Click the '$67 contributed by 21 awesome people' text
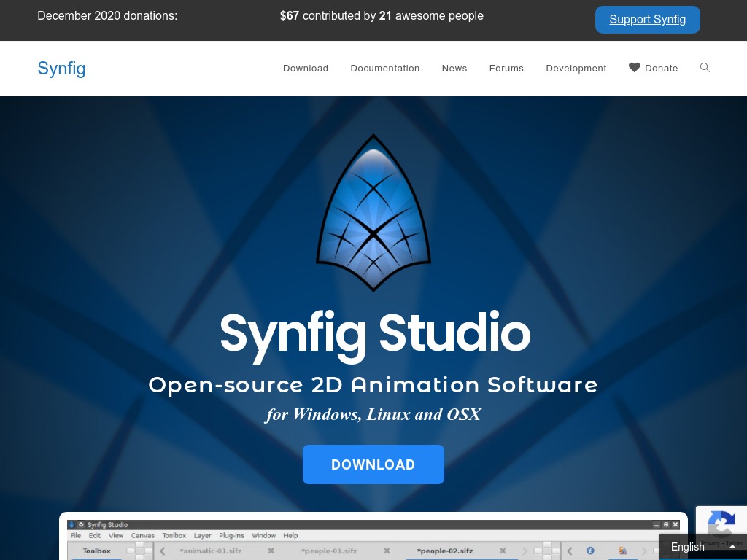The image size is (747, 560). point(382,16)
